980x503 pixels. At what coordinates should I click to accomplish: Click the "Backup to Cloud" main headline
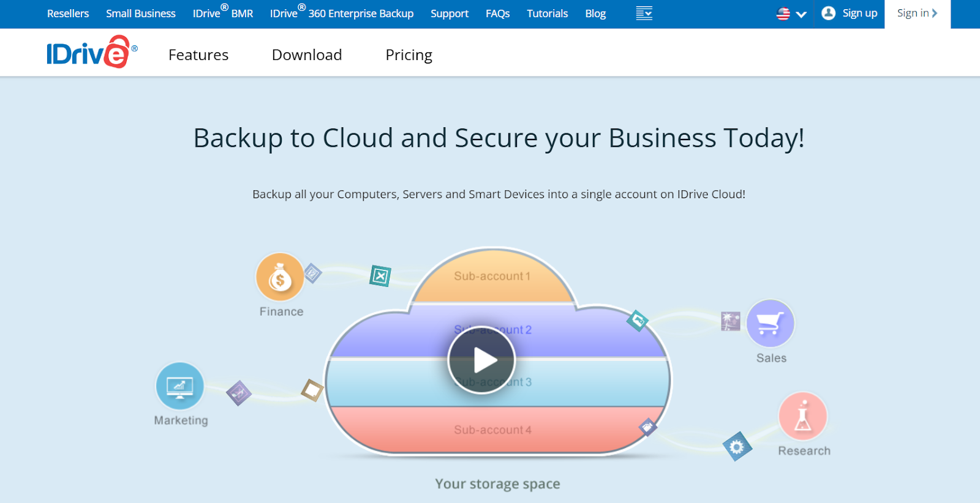[499, 138]
